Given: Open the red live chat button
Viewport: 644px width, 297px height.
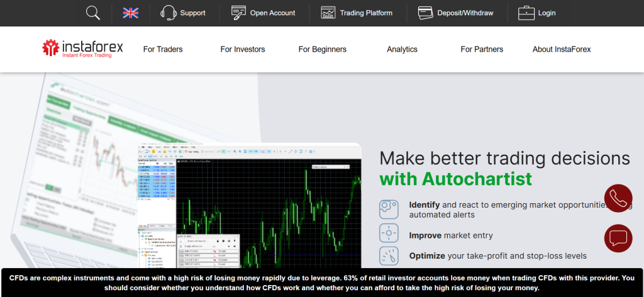Looking at the screenshot, I should 618,238.
